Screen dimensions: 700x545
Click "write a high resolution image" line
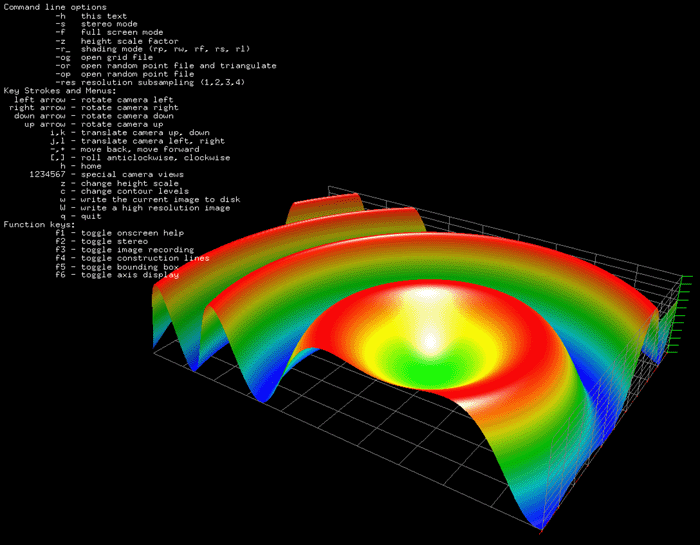tap(145, 208)
